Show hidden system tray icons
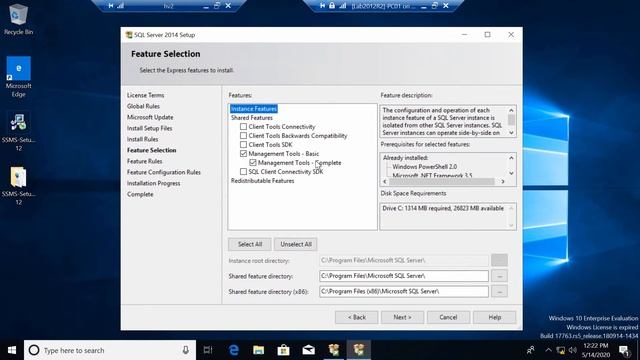The width and height of the screenshot is (640, 360). 548,350
